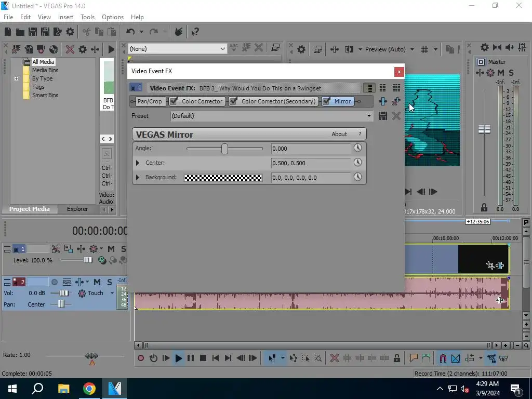
Task: Click the Delete Preset X icon
Action: click(396, 116)
